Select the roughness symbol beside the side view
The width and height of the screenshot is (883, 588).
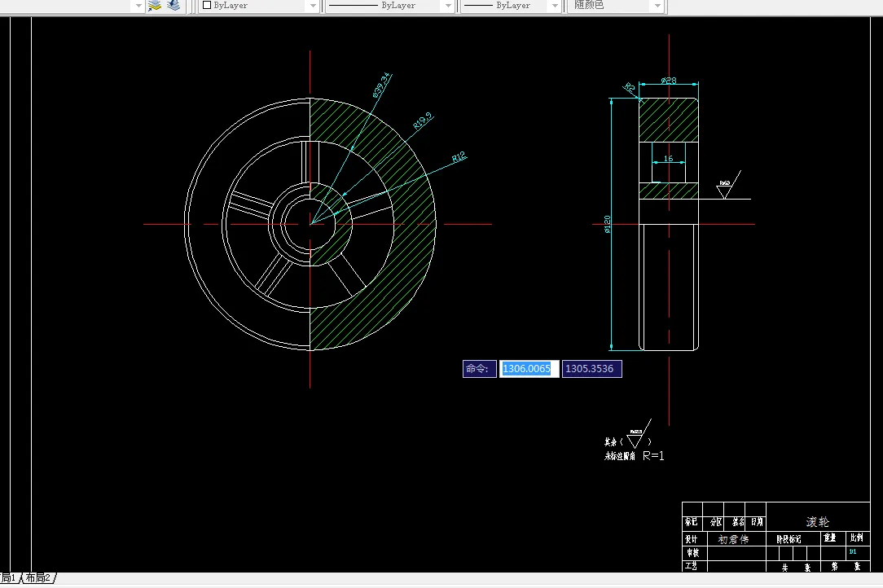(x=727, y=186)
